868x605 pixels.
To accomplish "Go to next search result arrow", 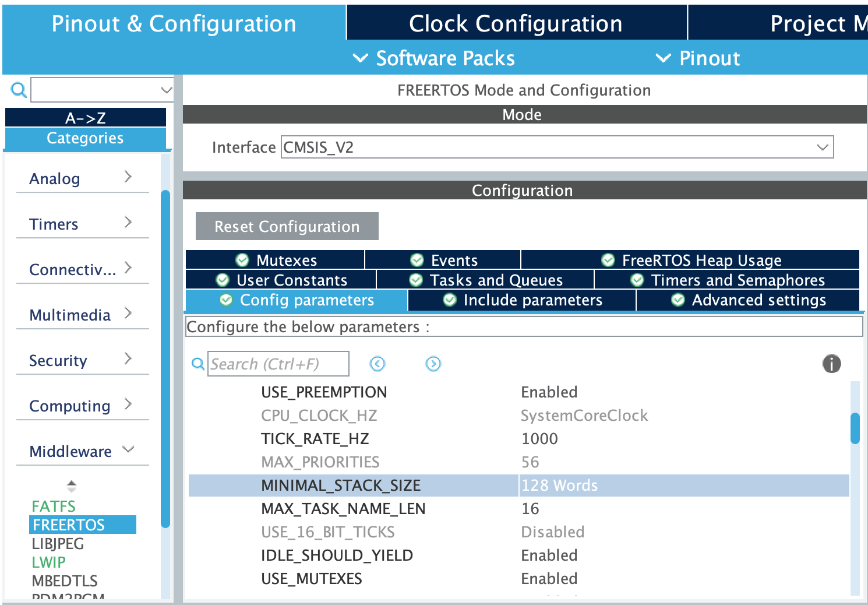I will tap(433, 364).
